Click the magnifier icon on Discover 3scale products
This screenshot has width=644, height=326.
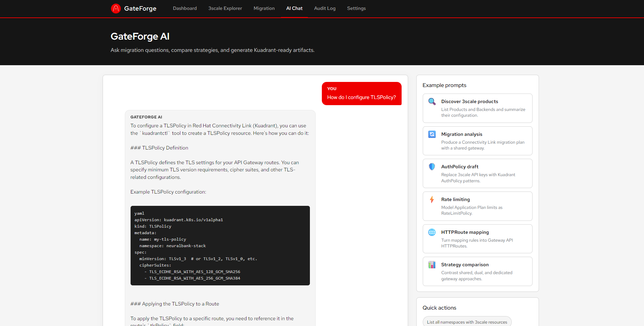pos(432,101)
